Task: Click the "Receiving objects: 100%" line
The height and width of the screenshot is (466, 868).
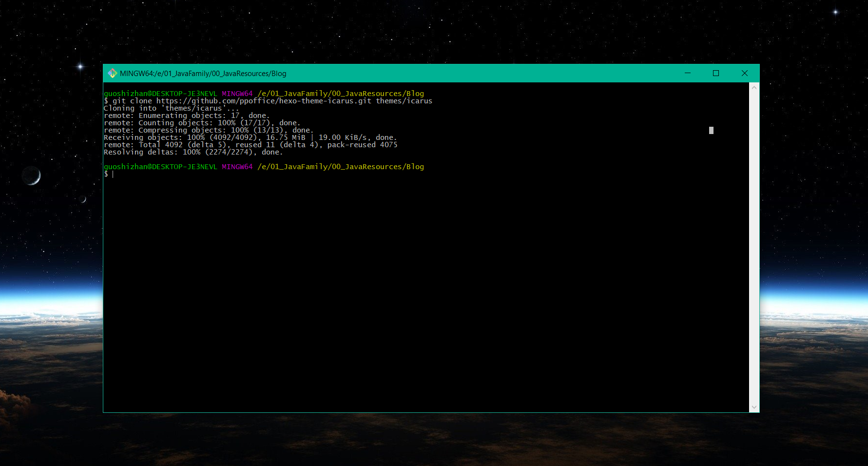Action: click(250, 137)
